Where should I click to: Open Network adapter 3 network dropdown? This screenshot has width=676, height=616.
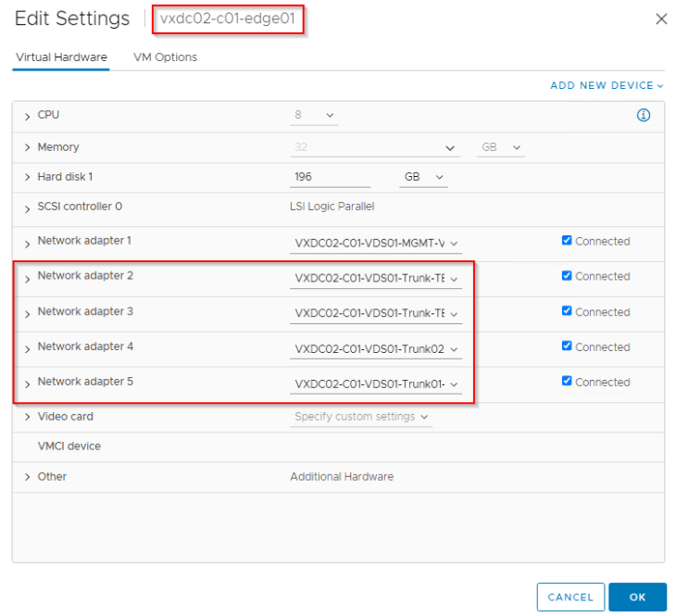click(x=376, y=313)
